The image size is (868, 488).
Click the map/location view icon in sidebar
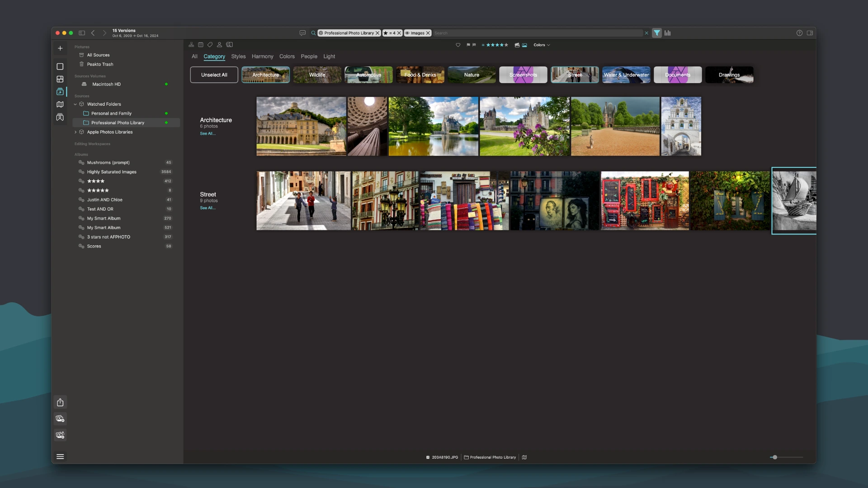[59, 104]
